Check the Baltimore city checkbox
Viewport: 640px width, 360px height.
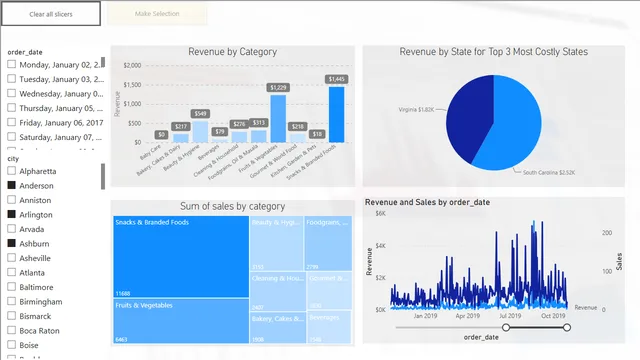11,287
